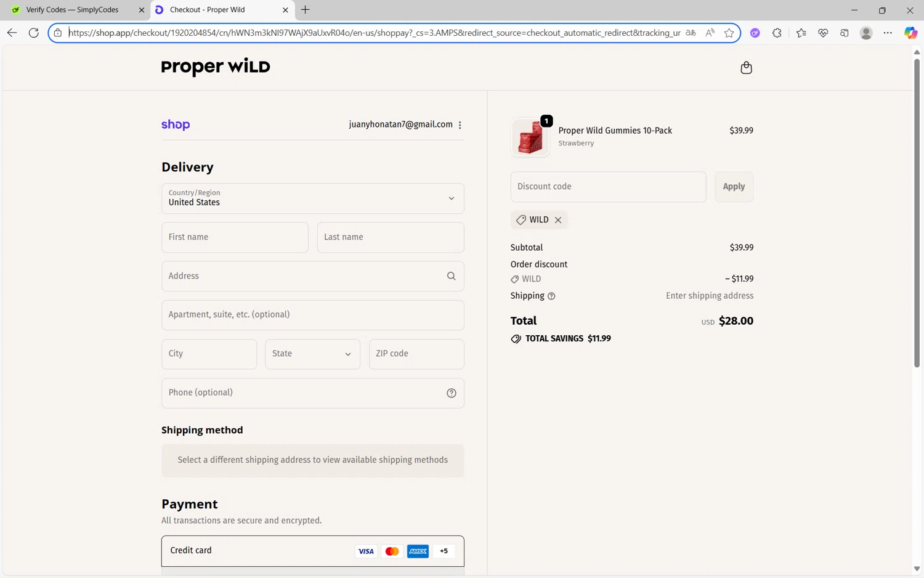Click the Proper Wild logo
This screenshot has height=578, width=924.
pos(216,67)
